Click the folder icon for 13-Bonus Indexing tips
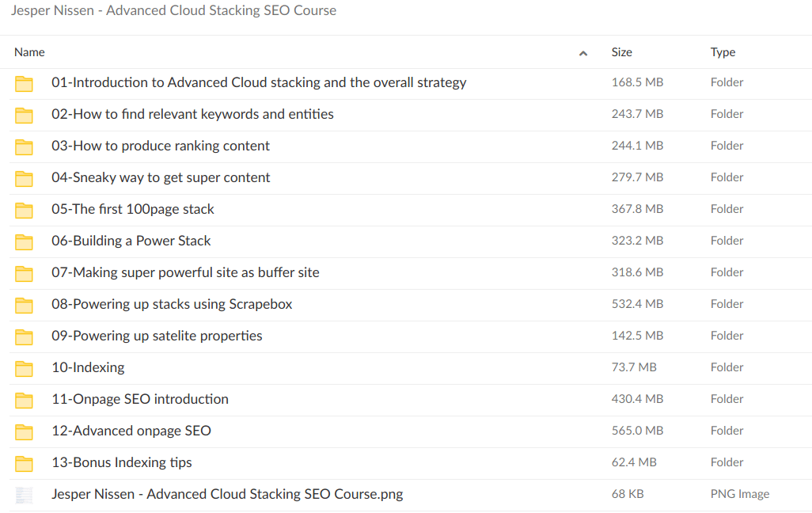Image resolution: width=812 pixels, height=513 pixels. point(24,462)
